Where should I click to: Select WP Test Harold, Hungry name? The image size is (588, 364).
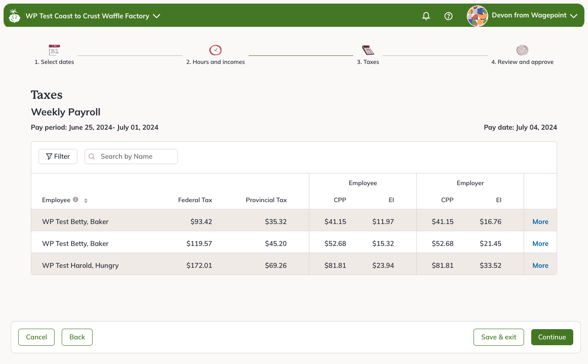80,266
